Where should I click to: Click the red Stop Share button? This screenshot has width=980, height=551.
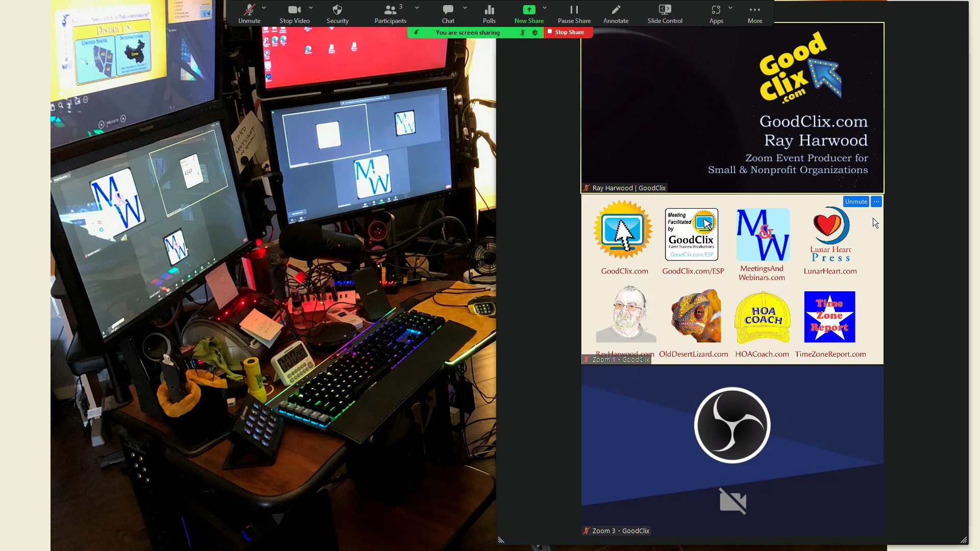tap(567, 32)
